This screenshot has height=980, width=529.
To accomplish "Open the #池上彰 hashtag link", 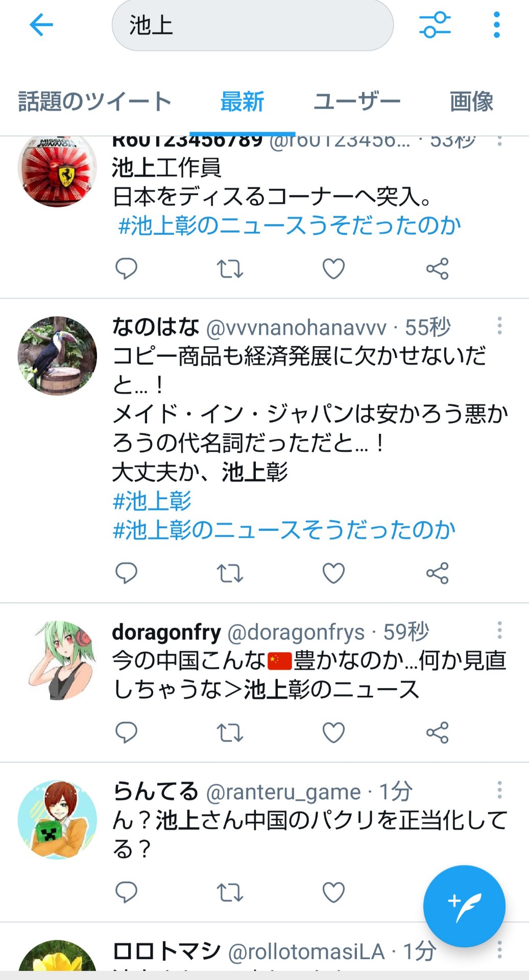I will click(x=152, y=501).
